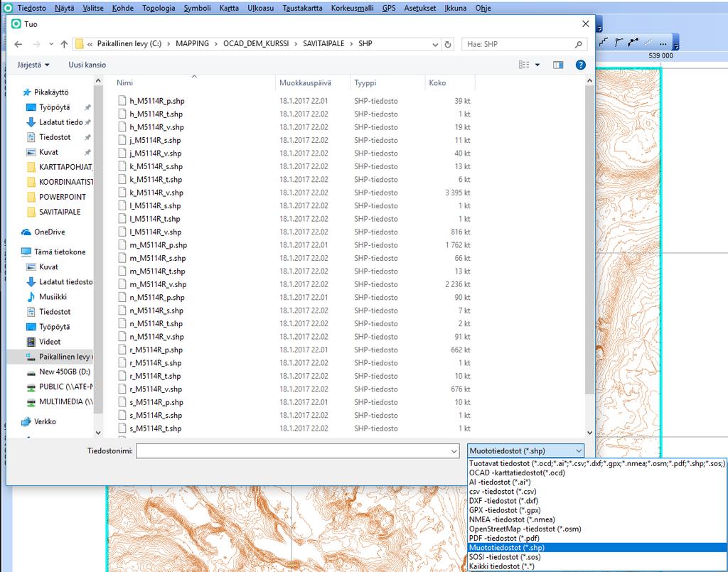Select Pikakäyttö in the navigation pane
Screen dimensions: 728x572
click(51, 92)
